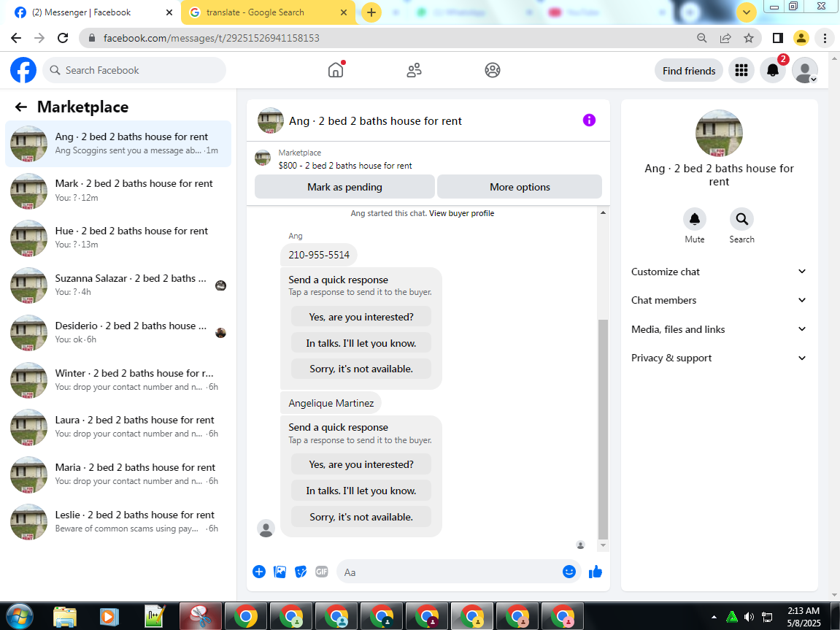Open the Facebook logo home link
This screenshot has width=840, height=630.
(23, 70)
